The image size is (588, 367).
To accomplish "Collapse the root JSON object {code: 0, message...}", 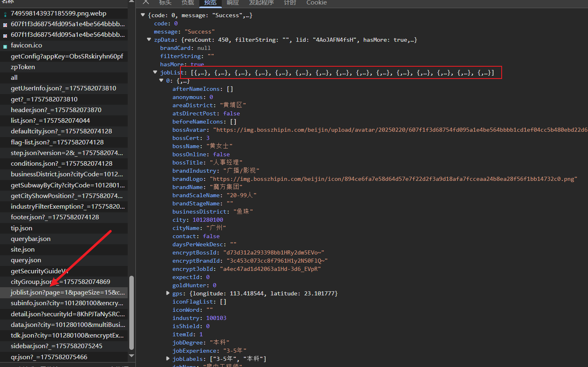I will coord(143,15).
